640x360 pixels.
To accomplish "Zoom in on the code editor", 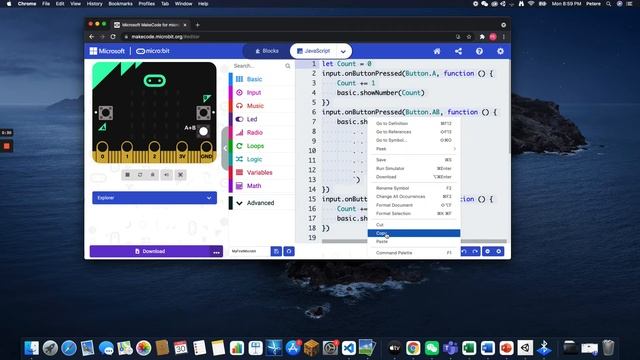I will point(499,251).
